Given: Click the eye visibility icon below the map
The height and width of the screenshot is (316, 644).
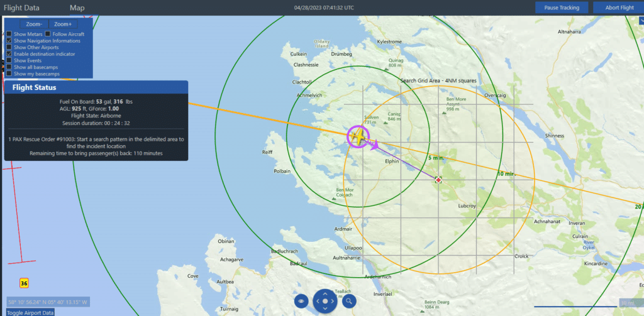Looking at the screenshot, I should pos(301,302).
